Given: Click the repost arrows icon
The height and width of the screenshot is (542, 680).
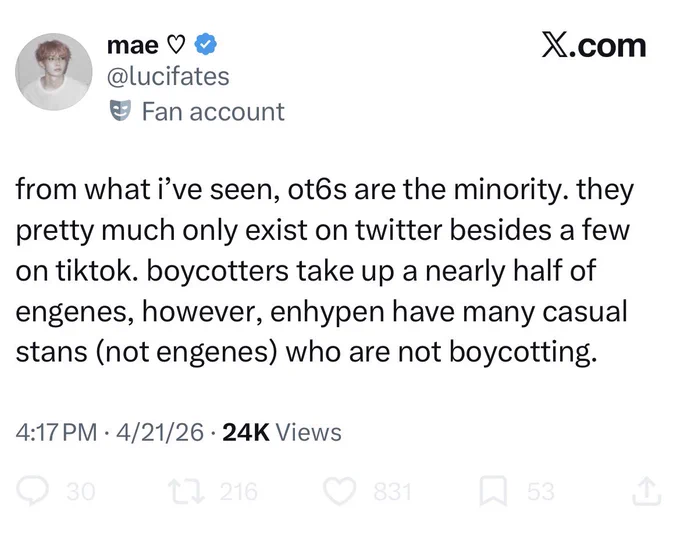Looking at the screenshot, I should 188,492.
